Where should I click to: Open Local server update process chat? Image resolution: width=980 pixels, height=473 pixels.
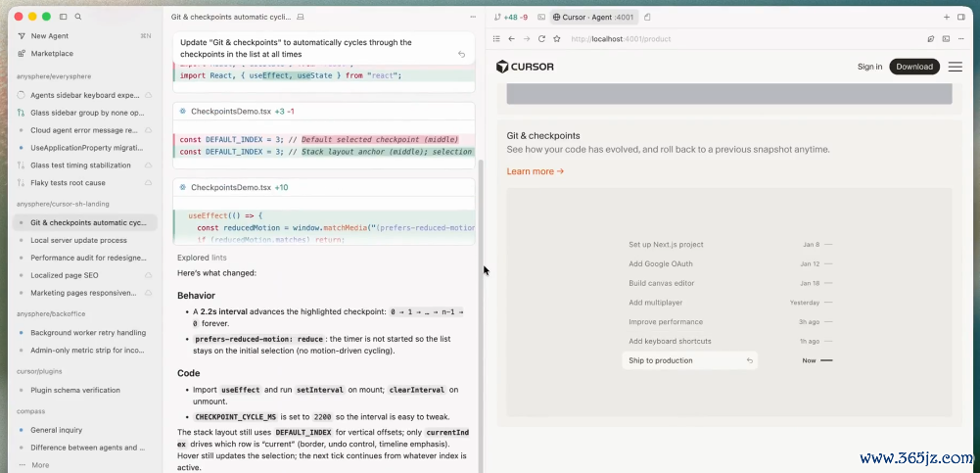point(85,240)
